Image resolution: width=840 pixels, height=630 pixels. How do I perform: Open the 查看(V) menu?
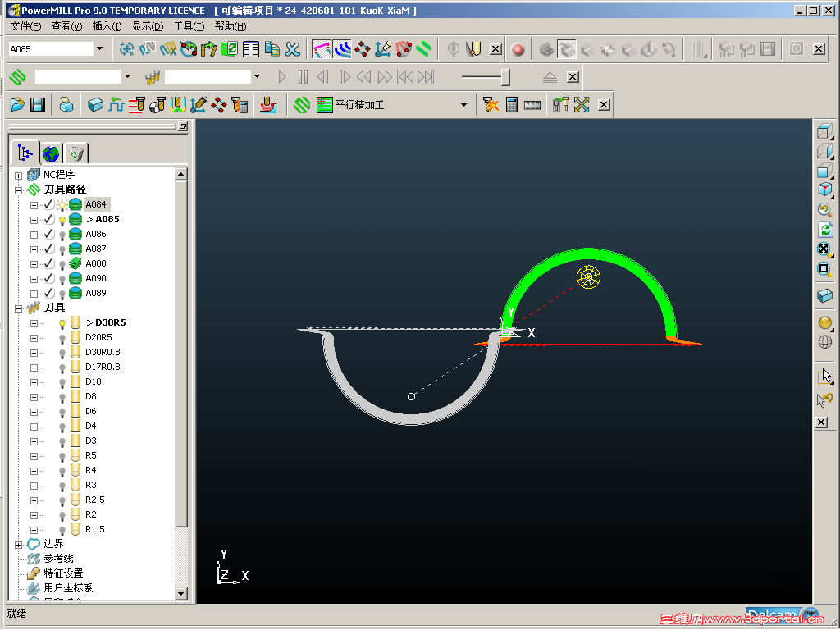pos(66,25)
